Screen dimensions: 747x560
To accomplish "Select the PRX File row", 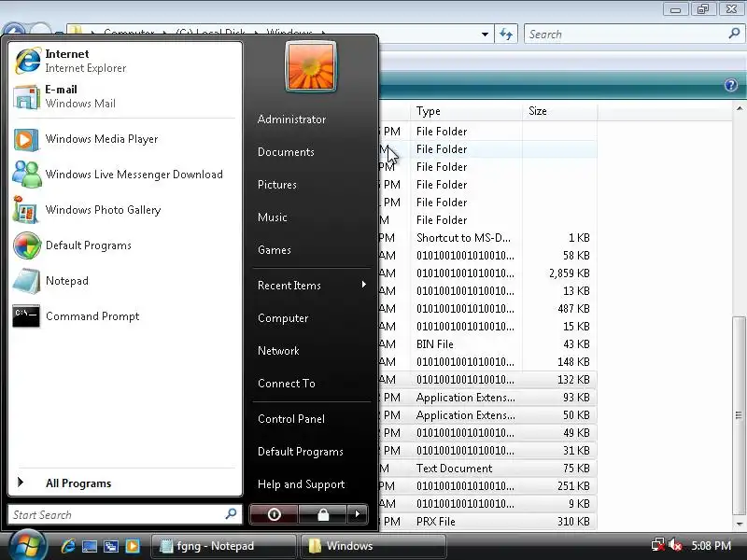I will coord(487,522).
